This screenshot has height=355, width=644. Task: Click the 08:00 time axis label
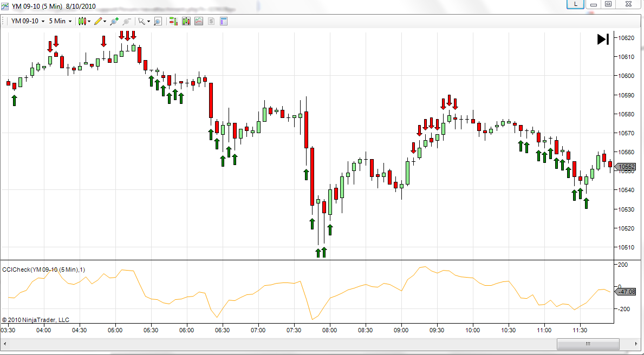(329, 330)
